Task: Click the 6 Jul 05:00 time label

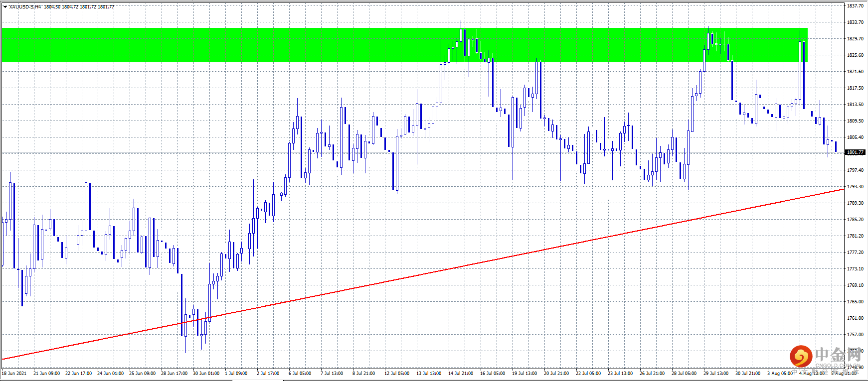Action: click(300, 374)
